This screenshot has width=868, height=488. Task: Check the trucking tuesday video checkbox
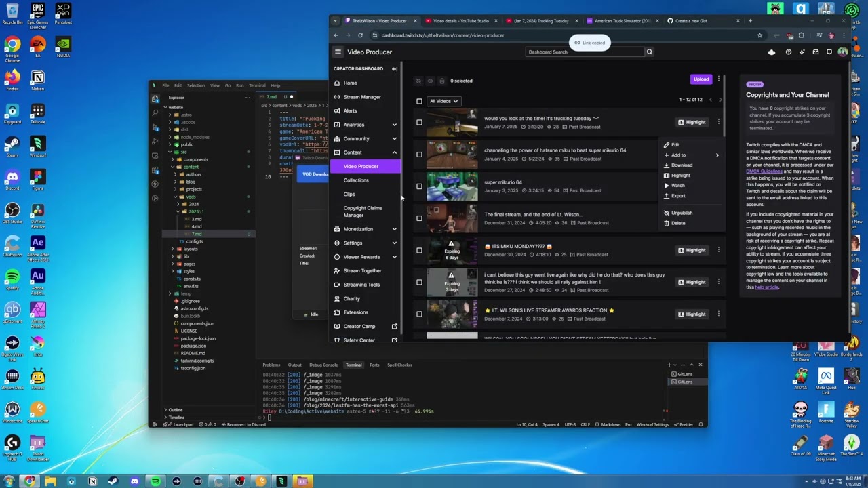pos(419,122)
